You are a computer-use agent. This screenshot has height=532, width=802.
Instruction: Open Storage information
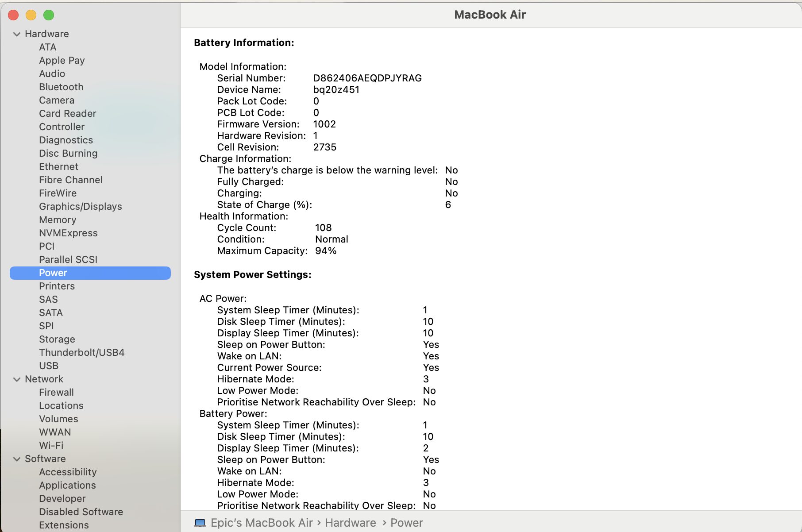coord(57,339)
